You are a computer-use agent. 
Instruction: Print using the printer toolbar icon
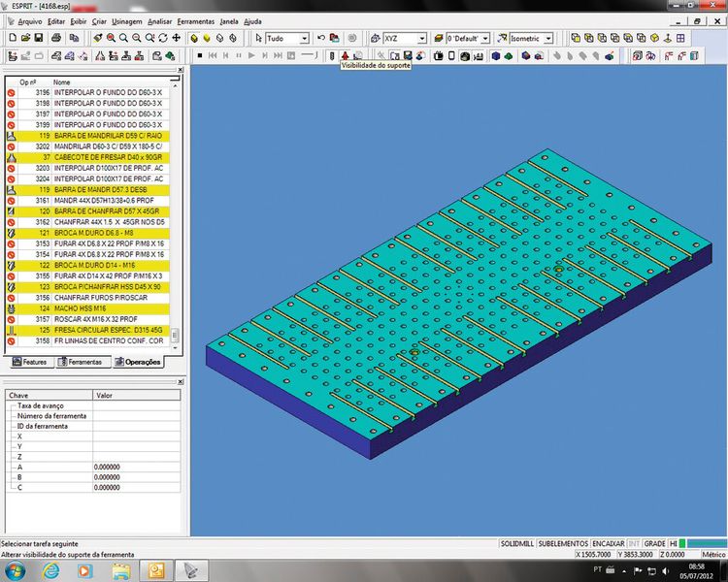click(56, 38)
